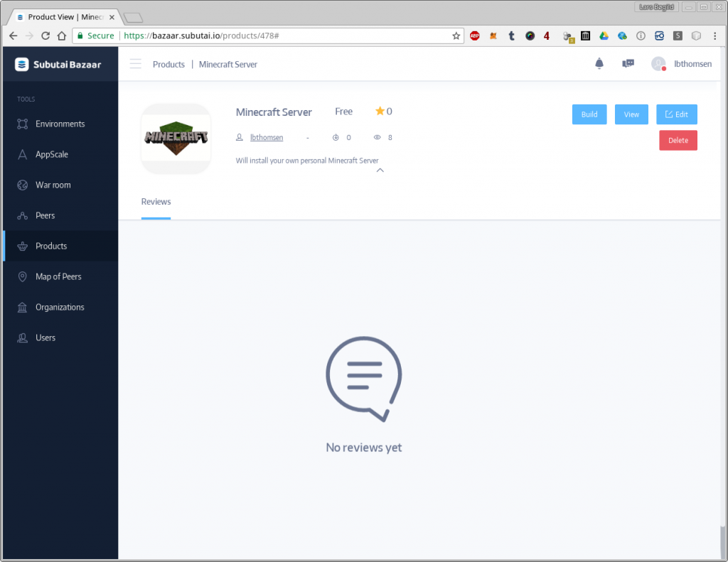
Task: Click the MetaMask fox extension icon
Action: [493, 36]
